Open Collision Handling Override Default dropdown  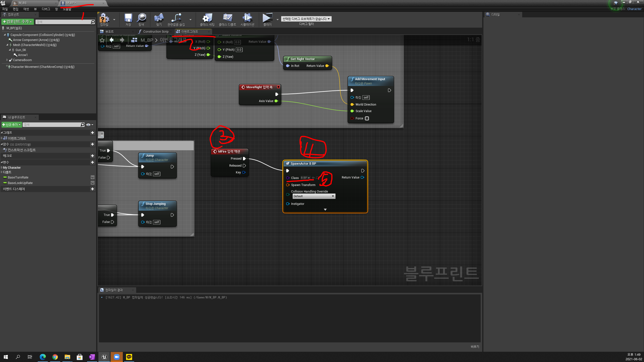314,196
